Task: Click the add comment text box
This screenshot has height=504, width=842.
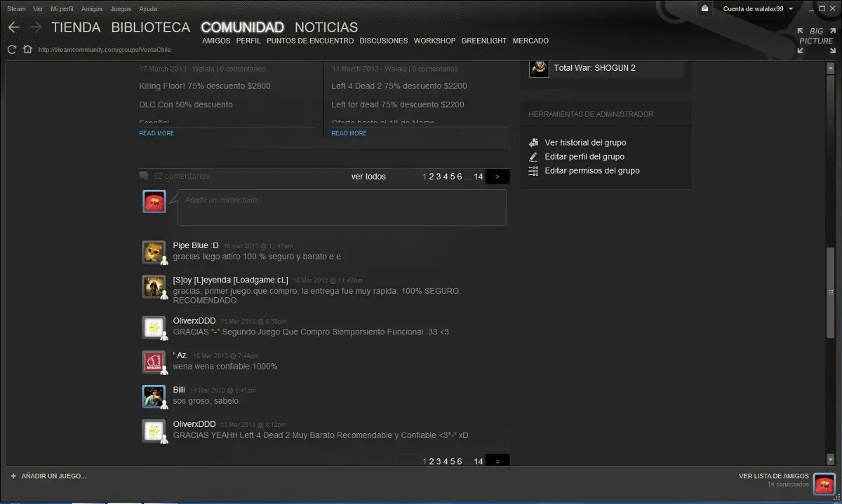Action: pyautogui.click(x=342, y=207)
